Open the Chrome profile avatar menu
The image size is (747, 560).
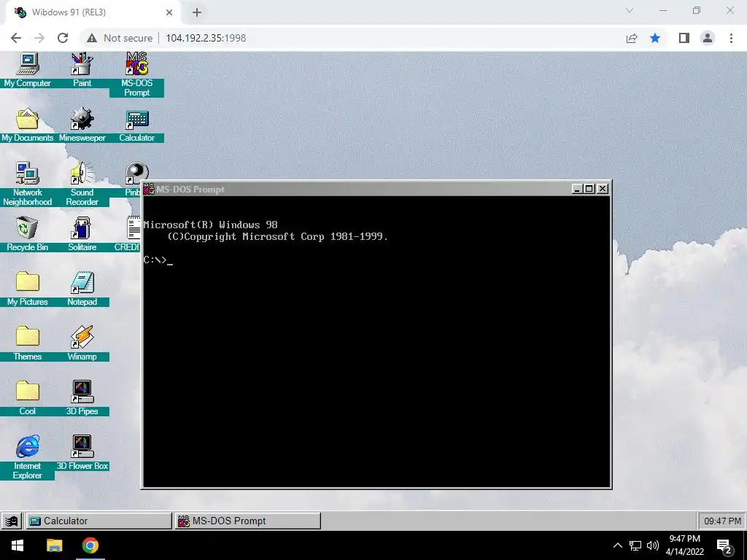click(x=708, y=38)
